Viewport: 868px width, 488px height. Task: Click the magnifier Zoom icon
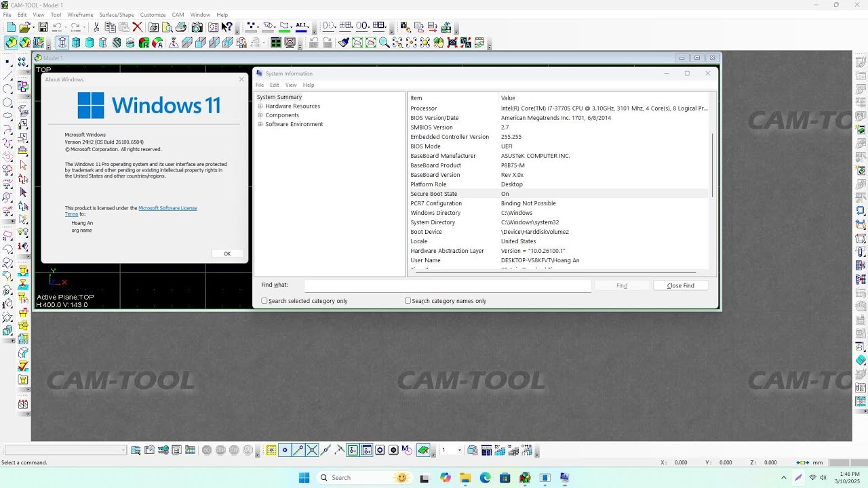(384, 43)
